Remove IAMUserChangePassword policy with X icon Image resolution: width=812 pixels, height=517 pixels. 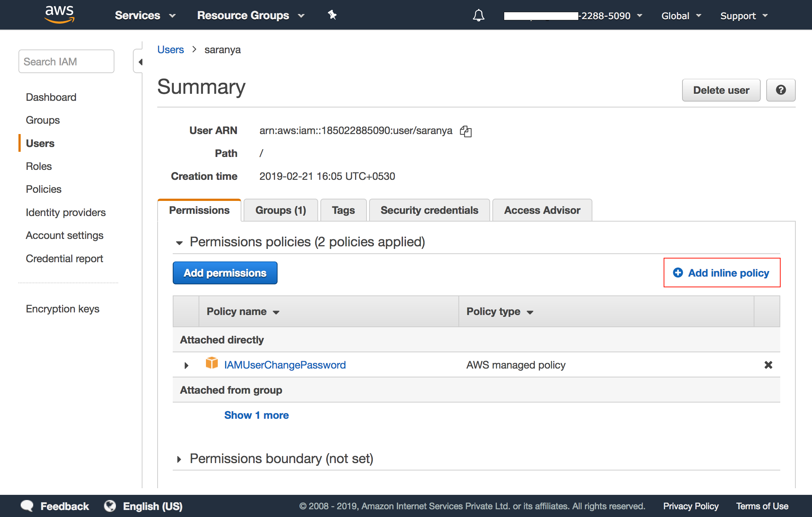point(768,365)
